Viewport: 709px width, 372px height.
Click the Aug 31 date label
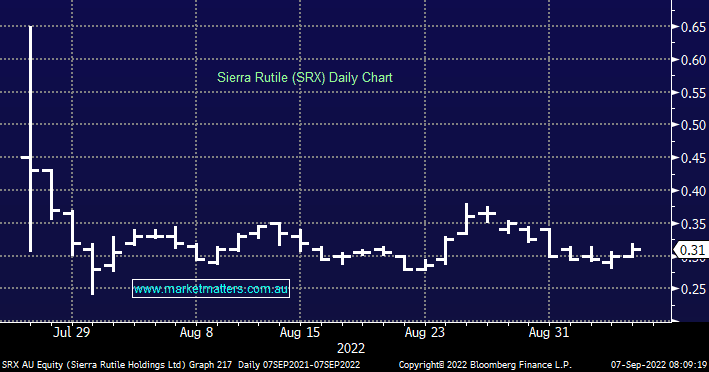pyautogui.click(x=548, y=333)
